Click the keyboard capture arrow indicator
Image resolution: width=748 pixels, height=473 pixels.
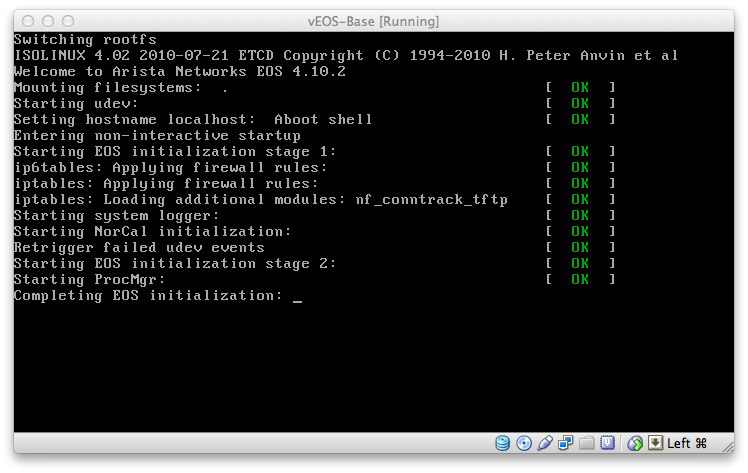[656, 443]
